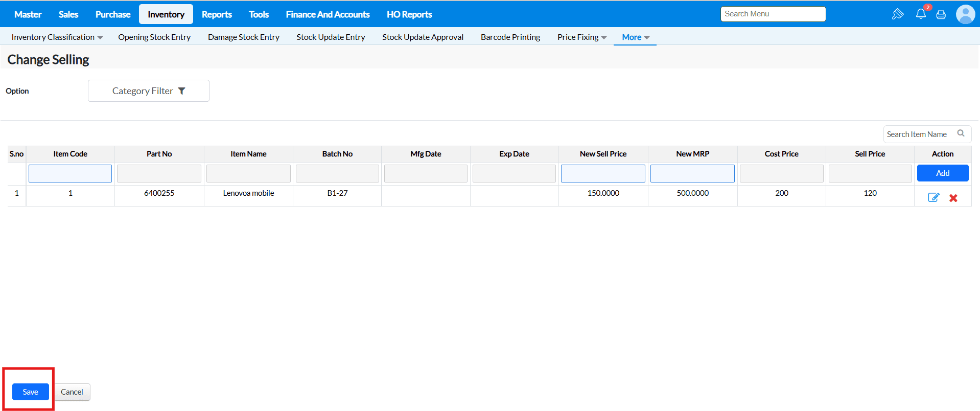Click the Add button in Action column
The width and height of the screenshot is (980, 411).
point(943,173)
